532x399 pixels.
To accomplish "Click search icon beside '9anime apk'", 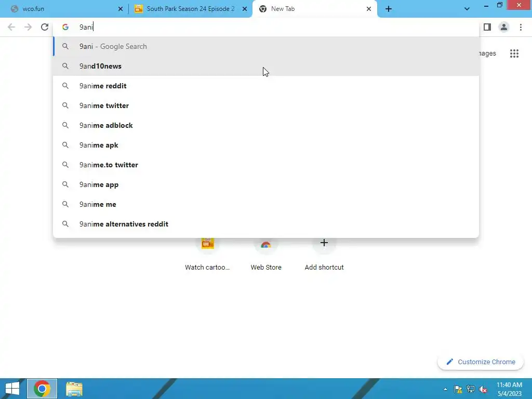I will (x=65, y=145).
